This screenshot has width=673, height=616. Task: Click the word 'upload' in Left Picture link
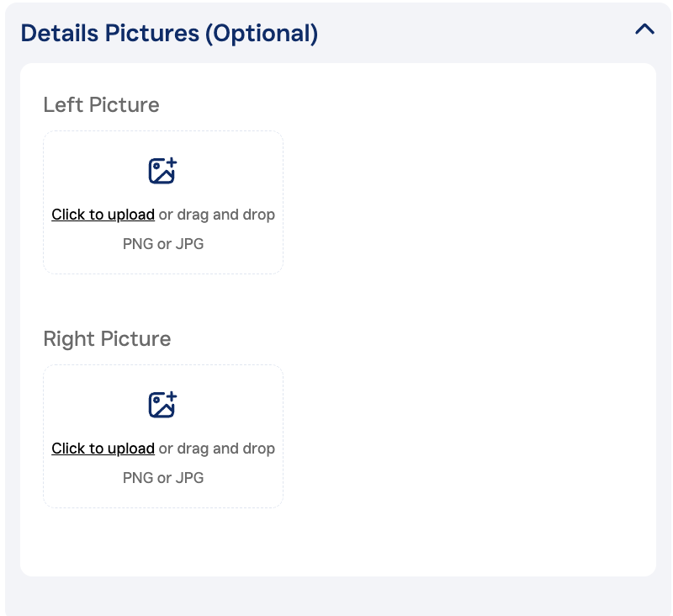click(x=130, y=215)
